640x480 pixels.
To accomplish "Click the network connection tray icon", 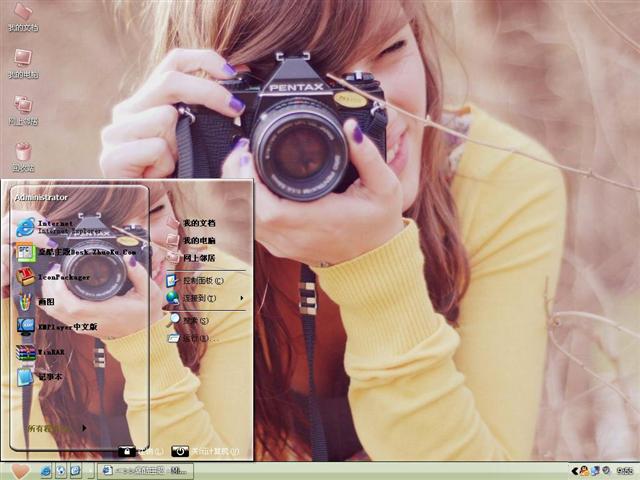I will [596, 471].
